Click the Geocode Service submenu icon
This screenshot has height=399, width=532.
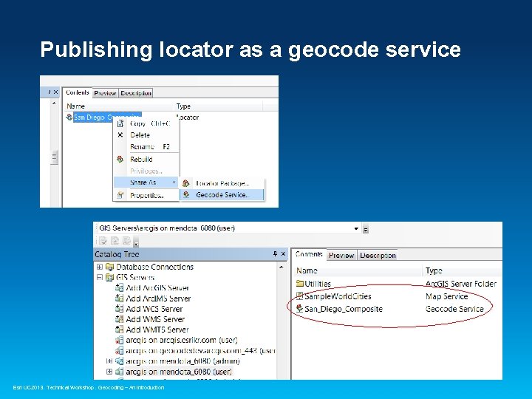[x=186, y=194]
